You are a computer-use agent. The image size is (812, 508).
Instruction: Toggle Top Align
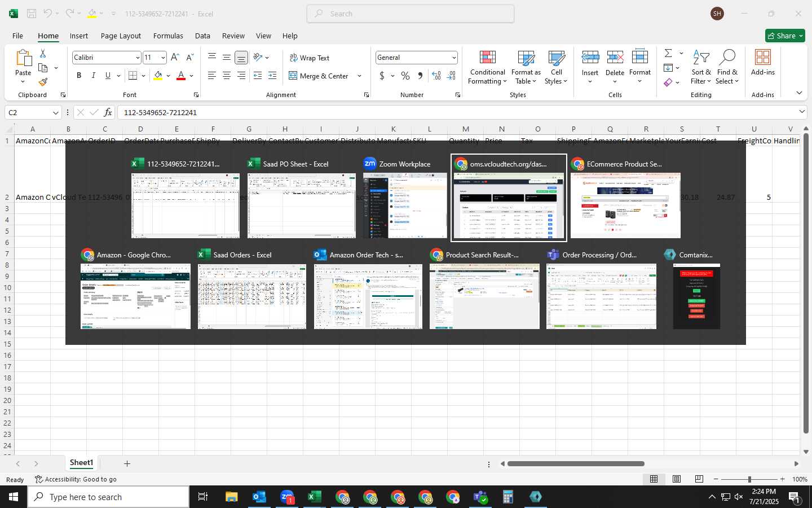click(212, 58)
